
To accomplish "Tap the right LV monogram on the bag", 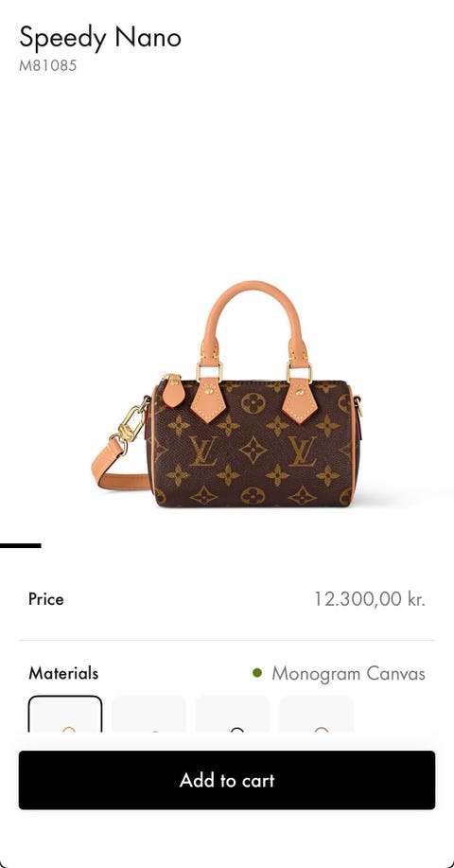I will tap(302, 451).
